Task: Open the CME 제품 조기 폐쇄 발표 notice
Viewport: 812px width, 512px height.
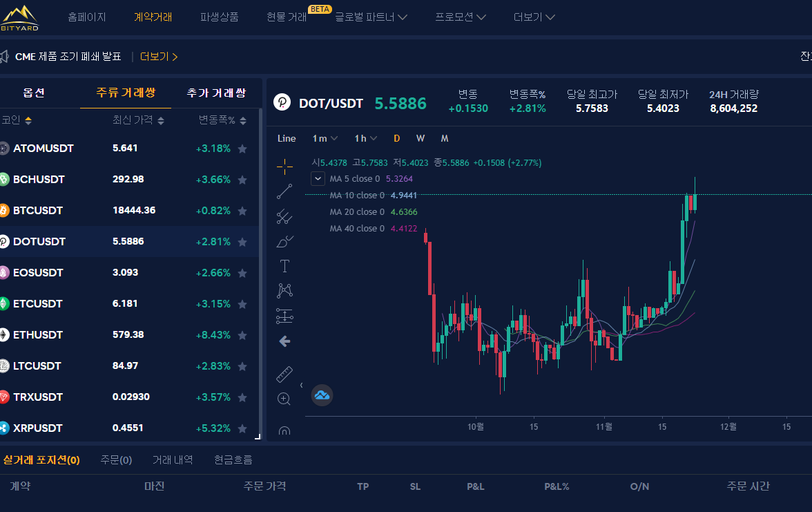Action: pos(68,57)
